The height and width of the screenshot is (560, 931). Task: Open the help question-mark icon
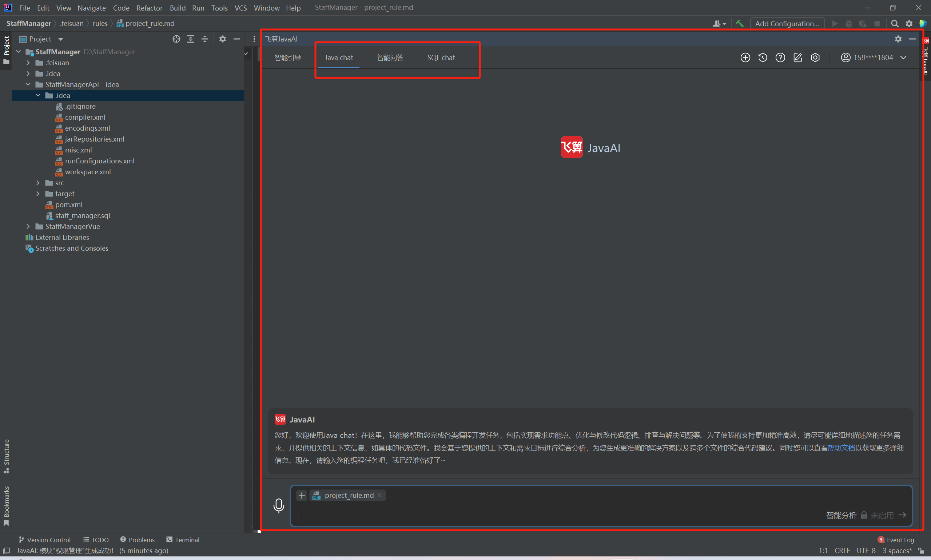coord(780,57)
